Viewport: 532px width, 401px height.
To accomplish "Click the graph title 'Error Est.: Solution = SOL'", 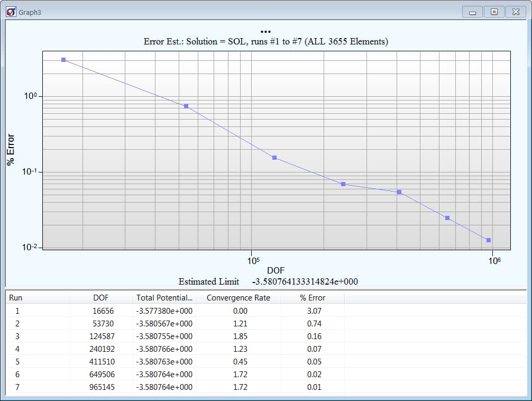I will point(266,42).
